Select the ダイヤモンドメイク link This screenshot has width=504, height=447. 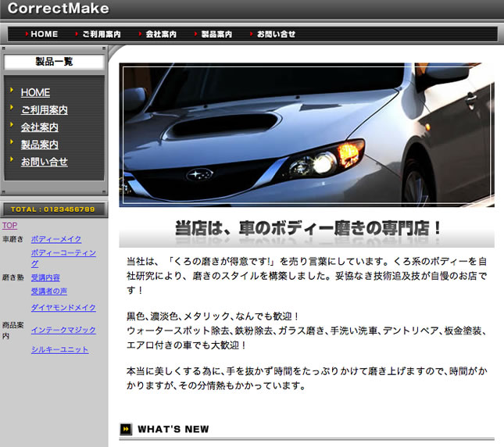pos(63,308)
